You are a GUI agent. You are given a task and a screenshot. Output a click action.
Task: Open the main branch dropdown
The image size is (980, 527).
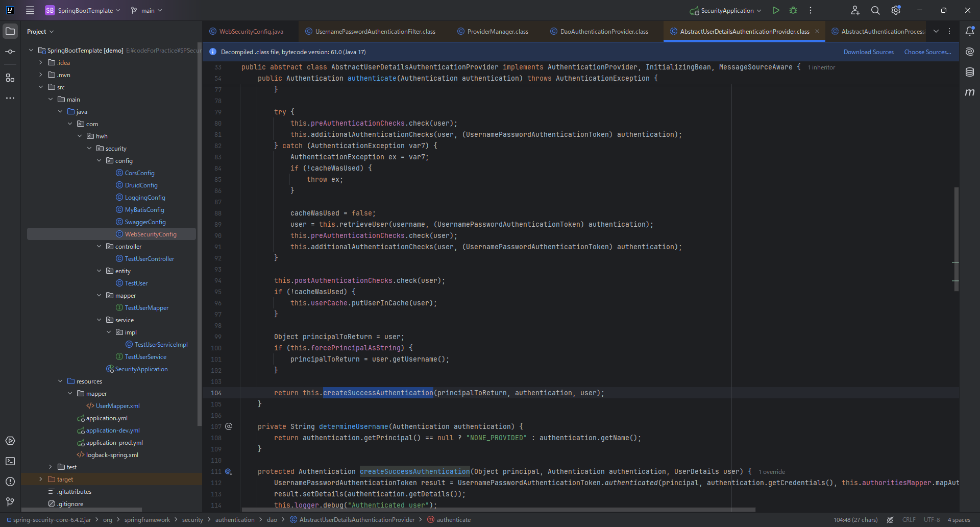(x=146, y=10)
